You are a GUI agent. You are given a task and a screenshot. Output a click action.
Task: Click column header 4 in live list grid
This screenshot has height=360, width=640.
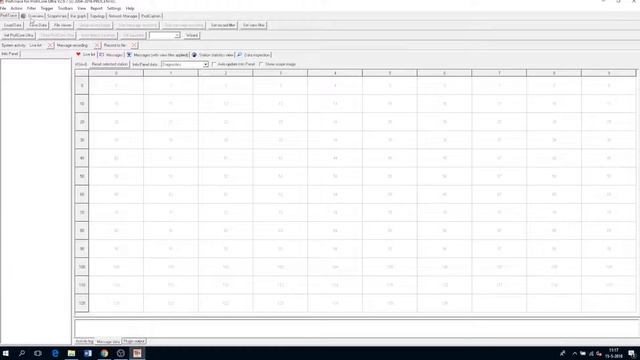335,73
